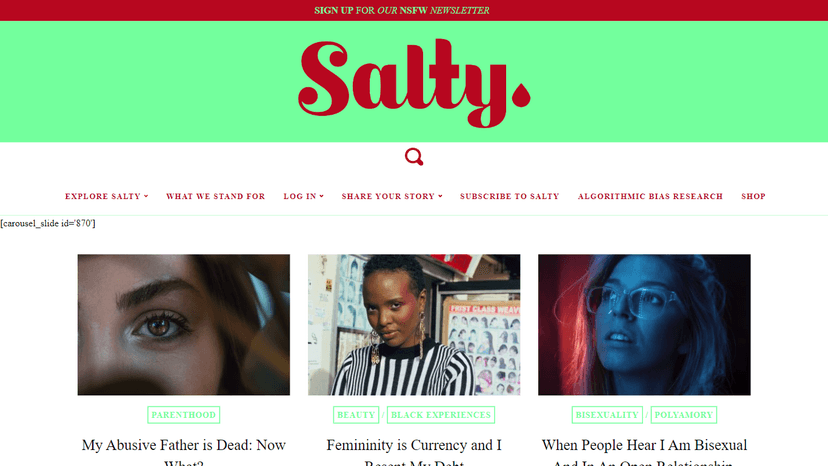This screenshot has width=828, height=466.
Task: Open the blue-lit woman with glasses thumbnail
Action: point(644,324)
